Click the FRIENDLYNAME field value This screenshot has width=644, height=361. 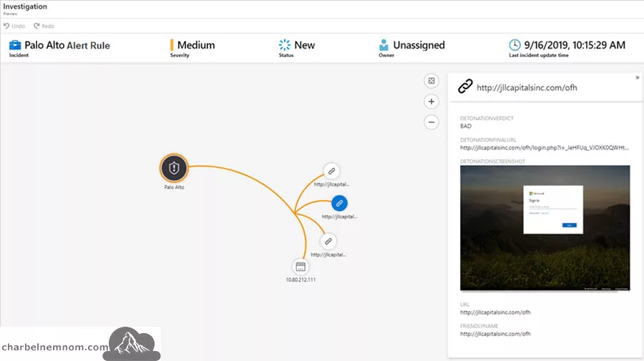coord(495,334)
